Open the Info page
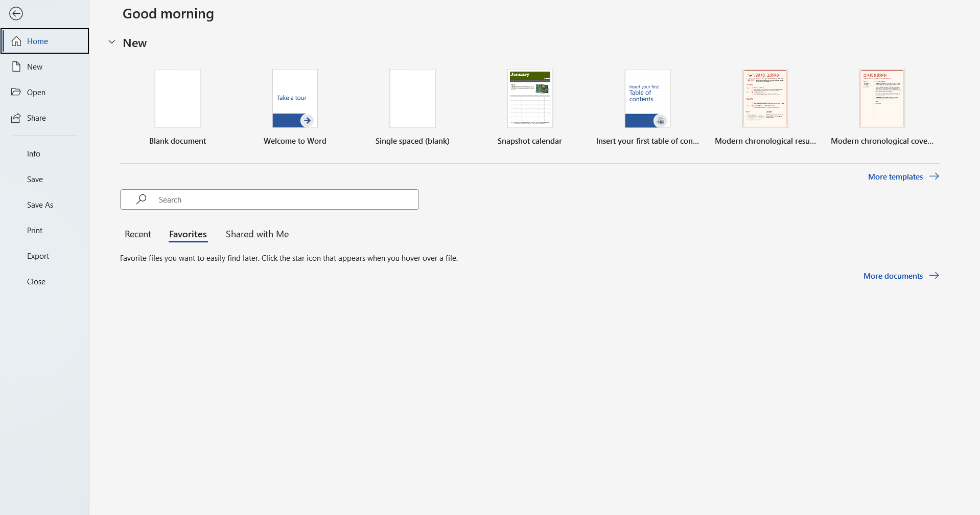Image resolution: width=980 pixels, height=515 pixels. tap(44, 153)
